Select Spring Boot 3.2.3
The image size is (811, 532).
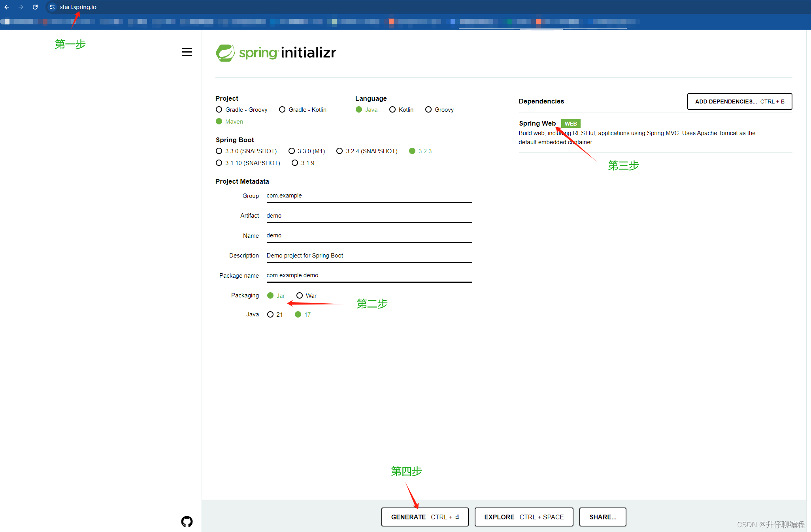tap(420, 151)
